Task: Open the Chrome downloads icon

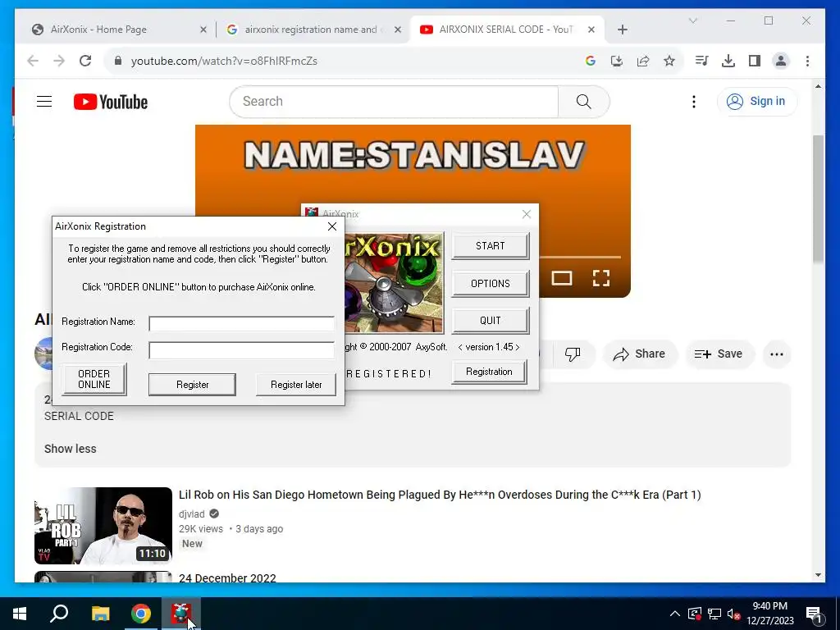Action: tap(728, 61)
